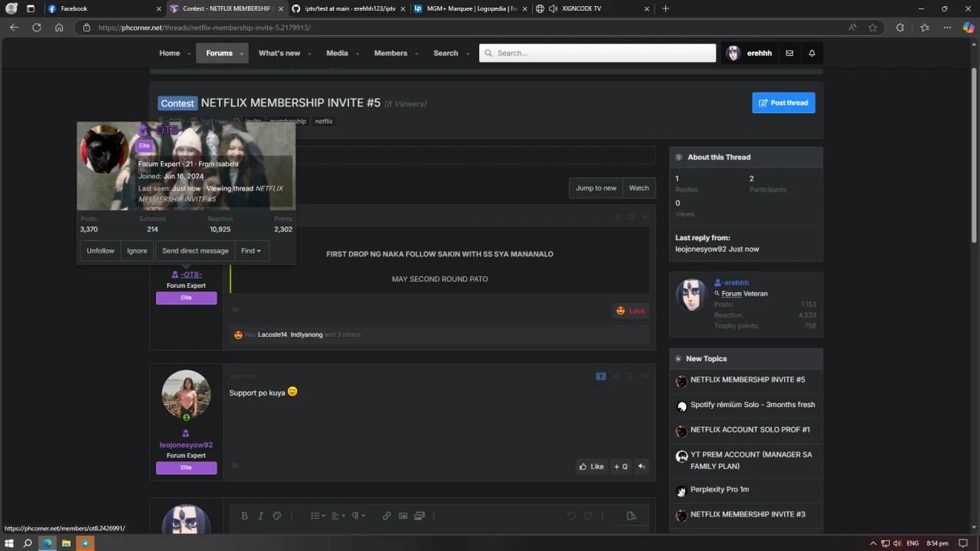Redo edit in reply editor

click(588, 516)
